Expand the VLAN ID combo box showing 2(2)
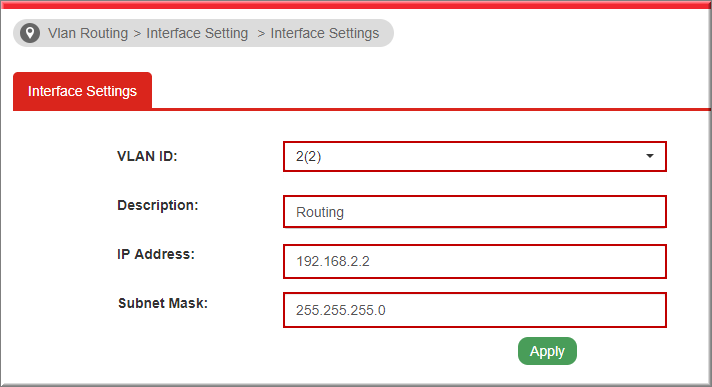The height and width of the screenshot is (387, 712). [475, 156]
